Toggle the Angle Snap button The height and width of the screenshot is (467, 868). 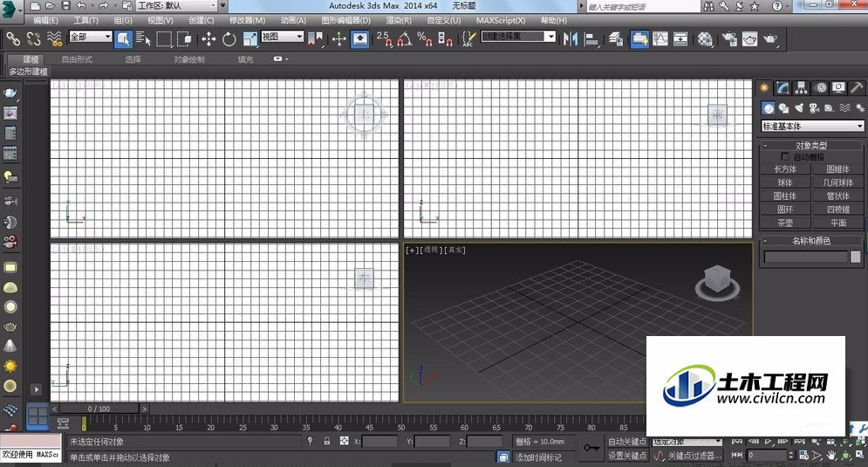[405, 38]
